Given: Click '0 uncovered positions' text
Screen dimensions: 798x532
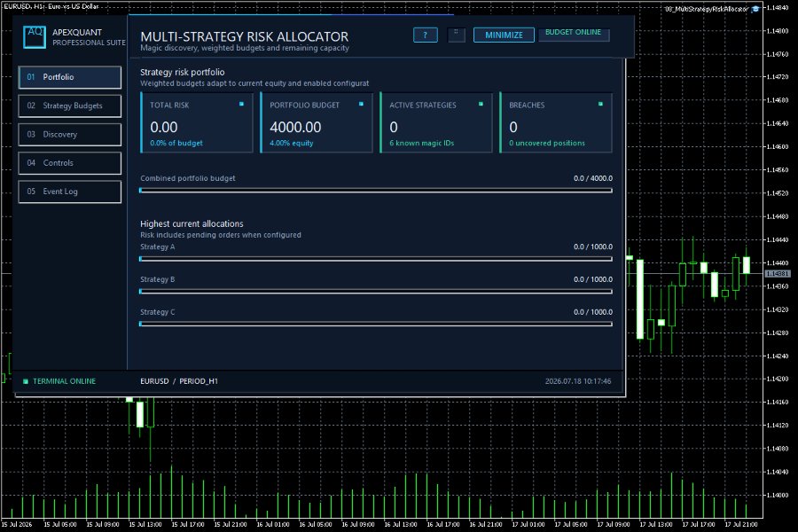Looking at the screenshot, I should click(x=546, y=143).
